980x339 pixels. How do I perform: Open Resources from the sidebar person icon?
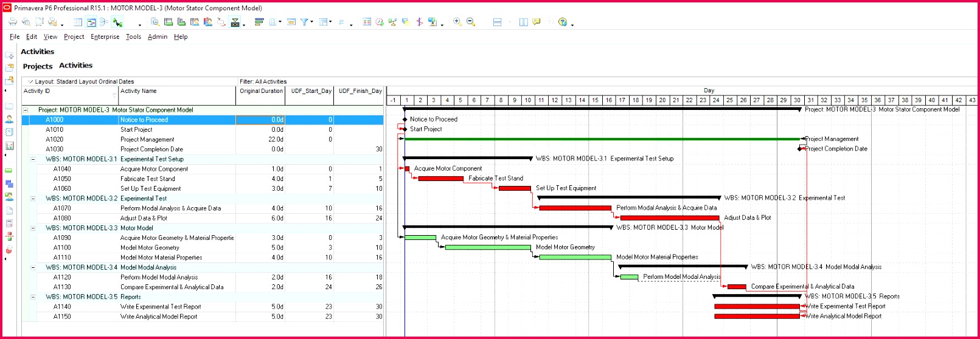pos(9,119)
